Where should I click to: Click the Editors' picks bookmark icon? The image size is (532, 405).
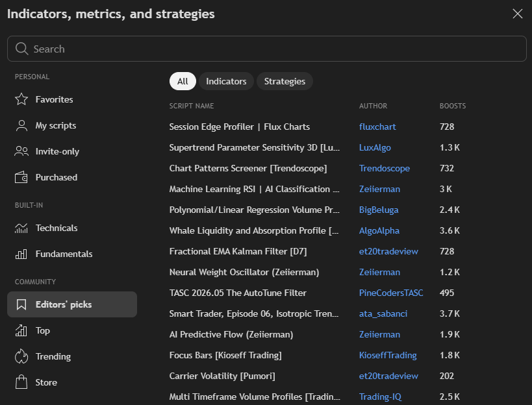[x=21, y=304]
